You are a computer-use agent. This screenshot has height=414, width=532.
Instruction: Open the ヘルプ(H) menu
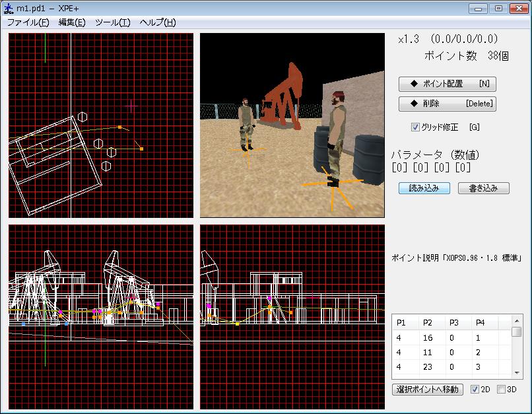point(158,22)
